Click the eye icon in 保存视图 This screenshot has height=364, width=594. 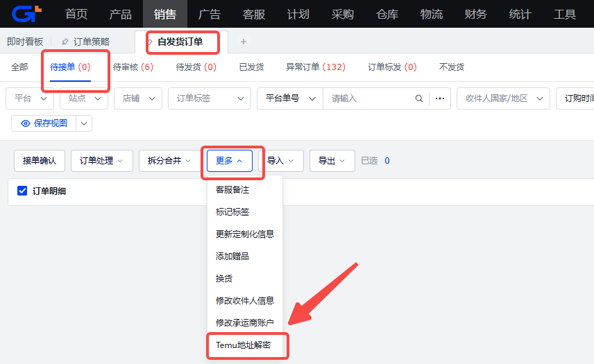[x=26, y=123]
